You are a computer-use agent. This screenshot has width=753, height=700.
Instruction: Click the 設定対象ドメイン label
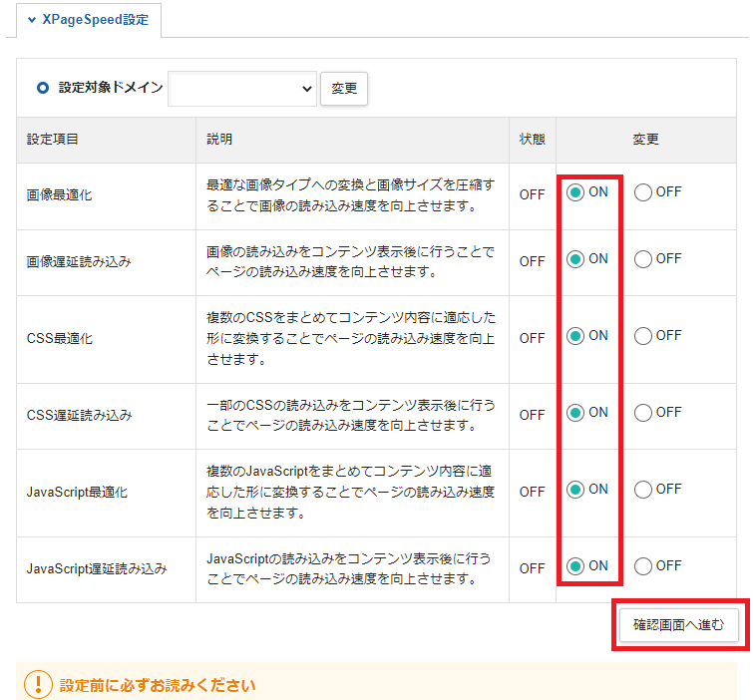111,88
